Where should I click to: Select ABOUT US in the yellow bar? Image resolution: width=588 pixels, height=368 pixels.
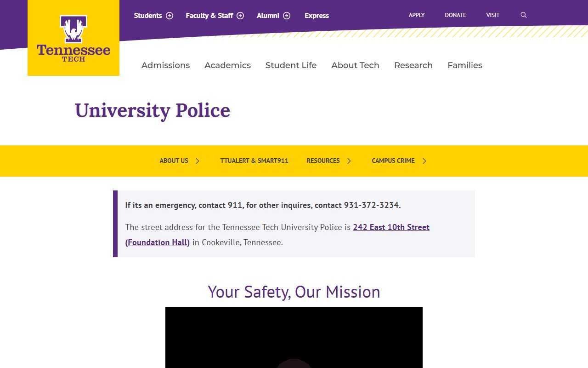point(174,161)
